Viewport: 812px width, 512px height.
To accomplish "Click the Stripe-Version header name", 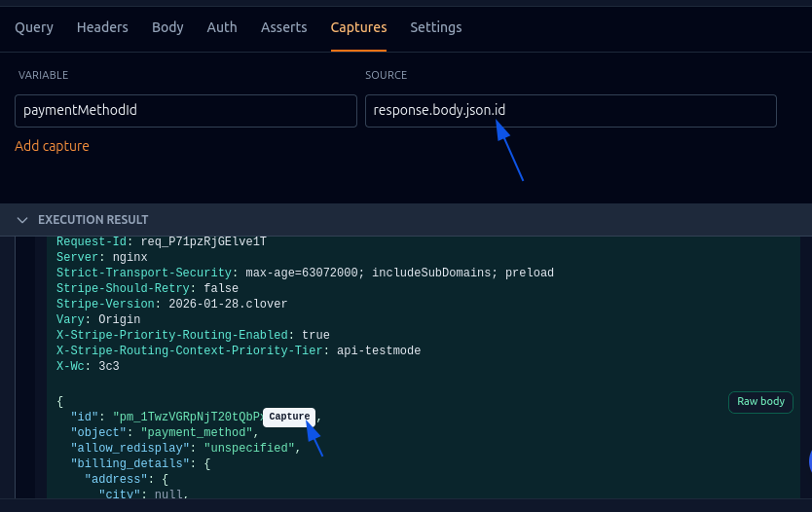I will [105, 304].
